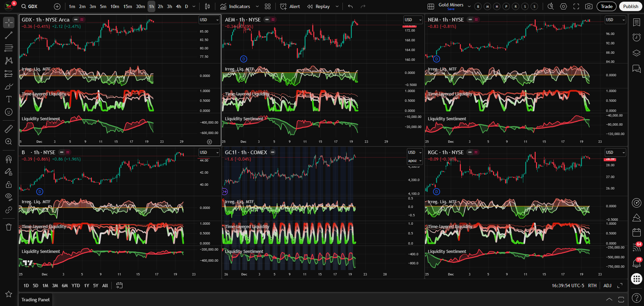
Task: Open USD currency dropdown on GDX chart
Action: (209, 20)
